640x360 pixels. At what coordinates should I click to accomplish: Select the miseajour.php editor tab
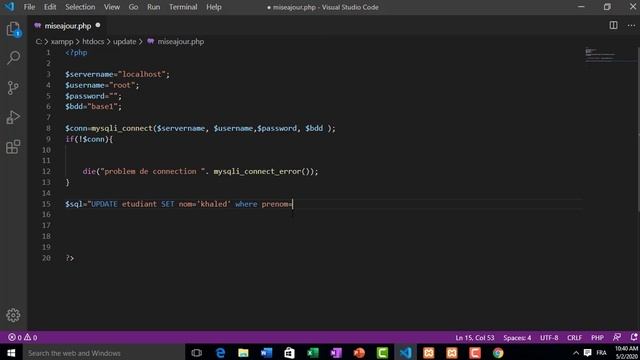pyautogui.click(x=67, y=26)
